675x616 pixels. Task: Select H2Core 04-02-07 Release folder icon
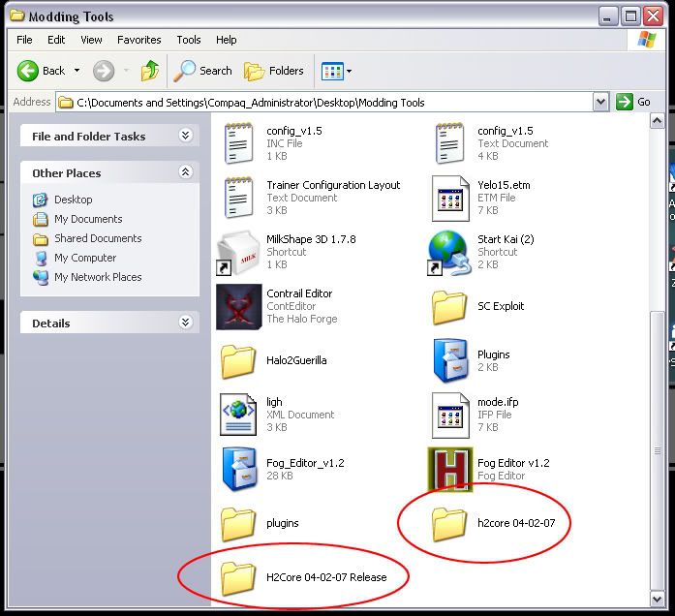pyautogui.click(x=238, y=578)
